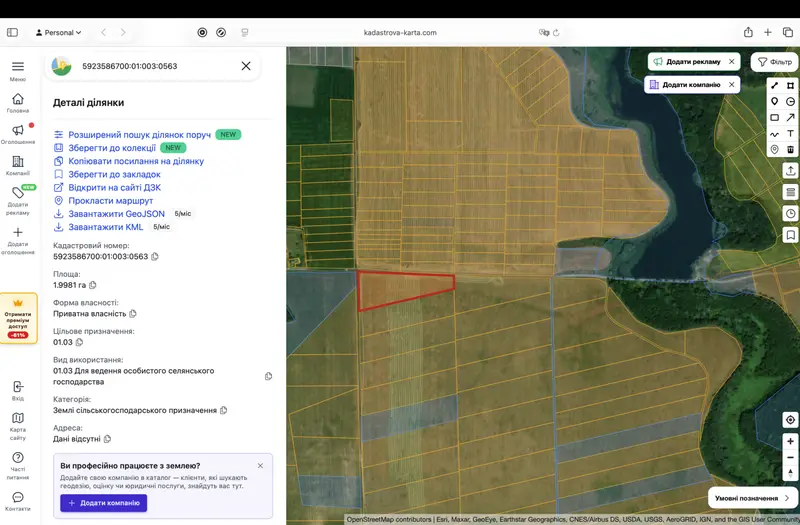This screenshot has height=525, width=800.
Task: Click Додати оголошення plus icon in sidebar
Action: click(18, 232)
